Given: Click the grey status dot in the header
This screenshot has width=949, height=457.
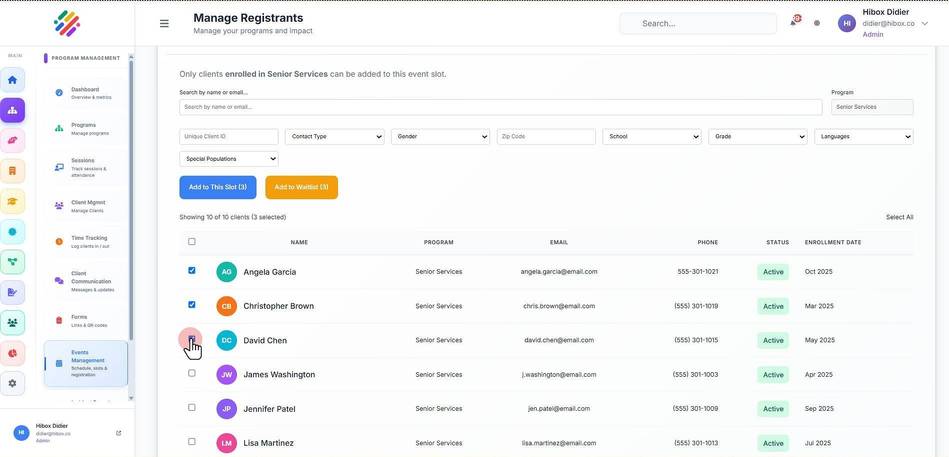Looking at the screenshot, I should [x=817, y=23].
